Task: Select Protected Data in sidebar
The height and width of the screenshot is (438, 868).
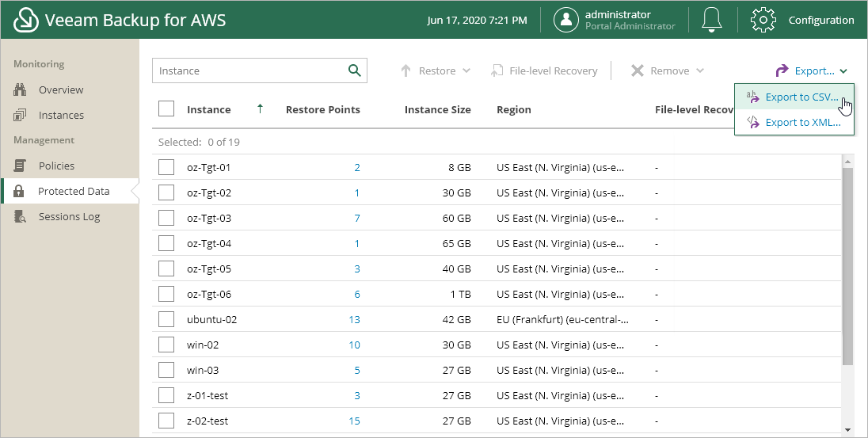Action: click(x=74, y=191)
